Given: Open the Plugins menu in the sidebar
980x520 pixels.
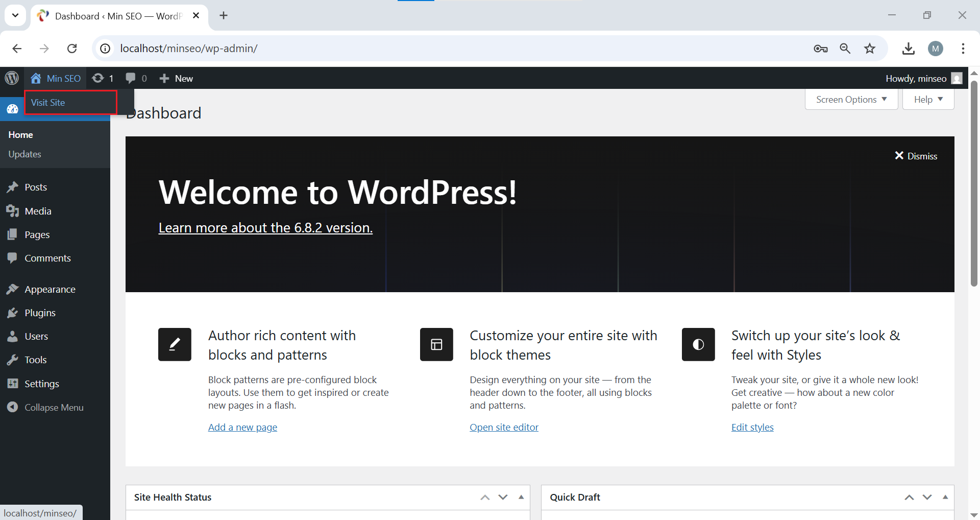Looking at the screenshot, I should tap(40, 313).
